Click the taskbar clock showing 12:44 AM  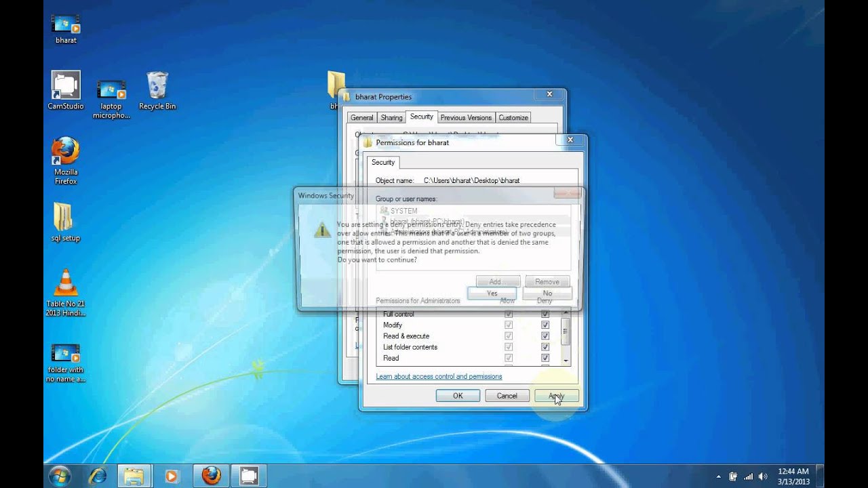[793, 476]
